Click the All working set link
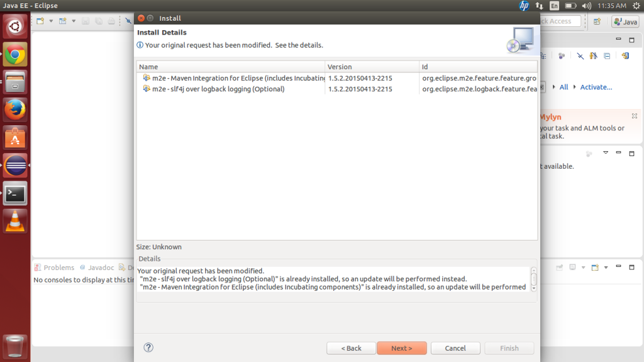The height and width of the screenshot is (362, 644). (563, 88)
